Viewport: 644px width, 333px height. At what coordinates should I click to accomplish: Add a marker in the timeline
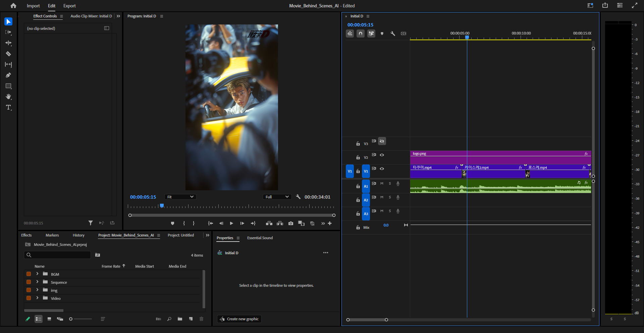pos(382,34)
